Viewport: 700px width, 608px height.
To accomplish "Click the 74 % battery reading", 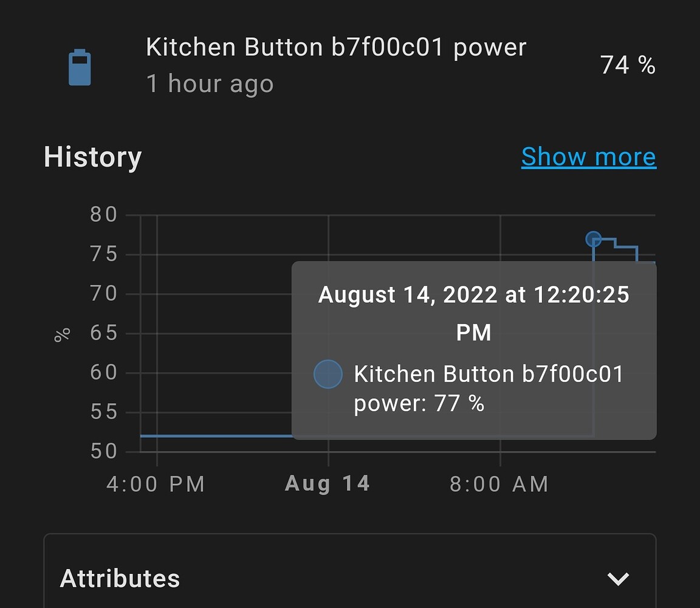I will coord(627,64).
